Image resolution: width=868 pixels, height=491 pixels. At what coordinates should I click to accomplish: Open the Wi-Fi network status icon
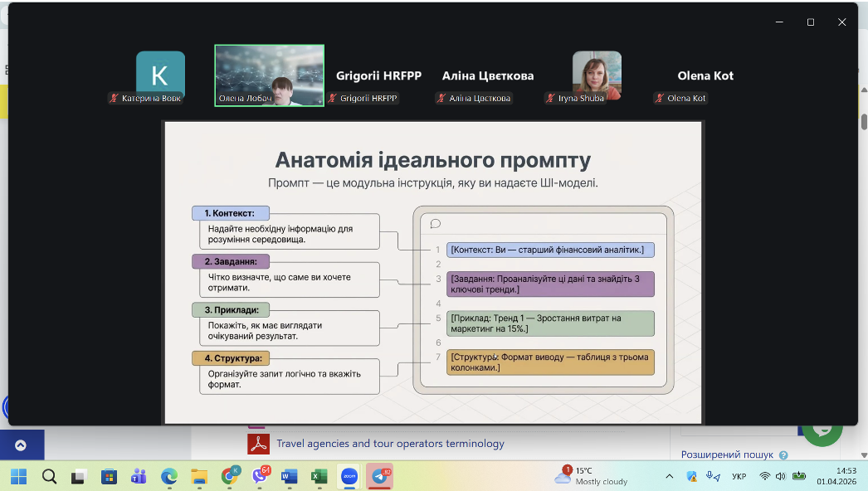coord(764,477)
